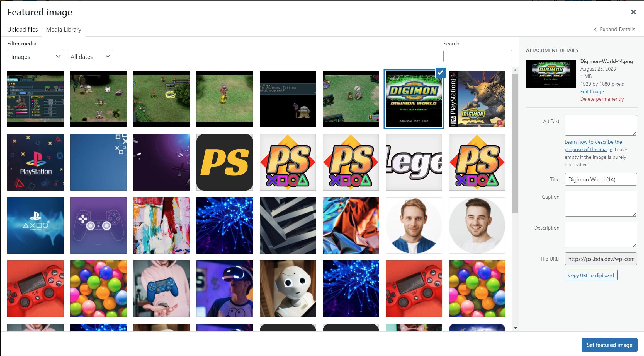Select the white 'Lege' text logo thumbnail
Screen dimensions: 644x356
pyautogui.click(x=414, y=162)
